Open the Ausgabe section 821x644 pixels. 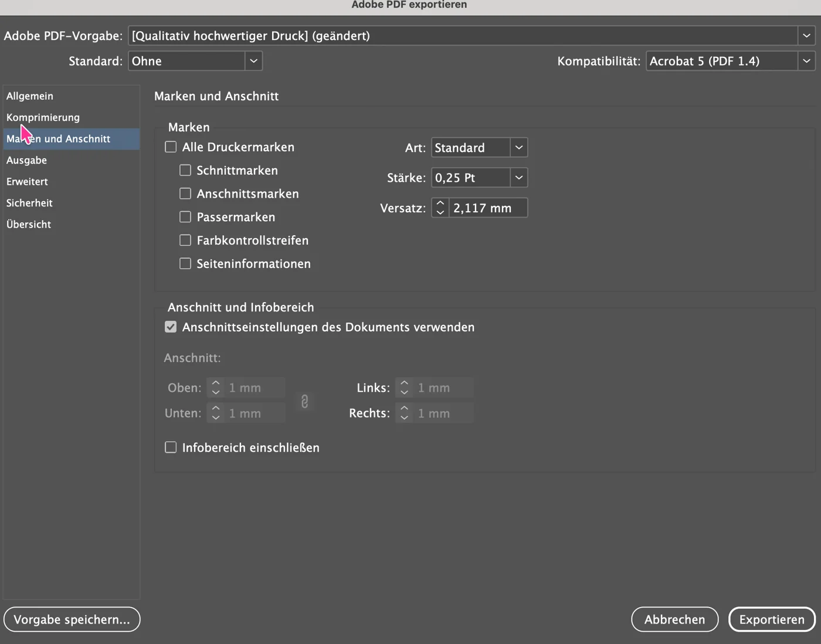(72, 160)
